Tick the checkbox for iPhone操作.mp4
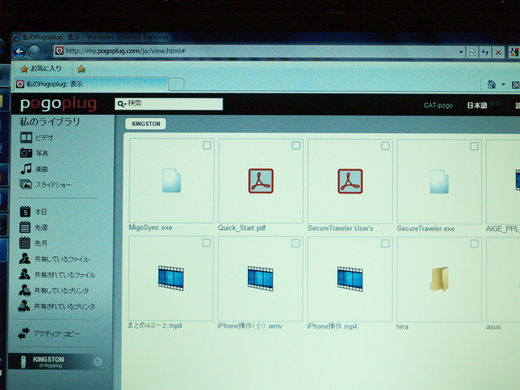This screenshot has width=520, height=390. coord(385,244)
